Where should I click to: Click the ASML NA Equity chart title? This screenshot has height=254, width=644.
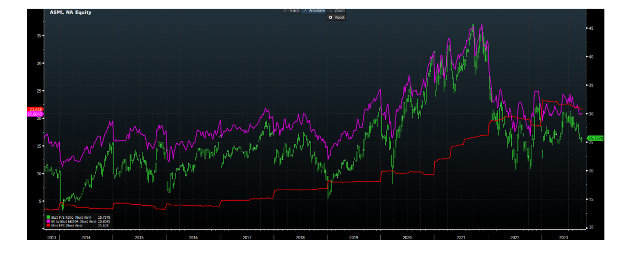70,12
